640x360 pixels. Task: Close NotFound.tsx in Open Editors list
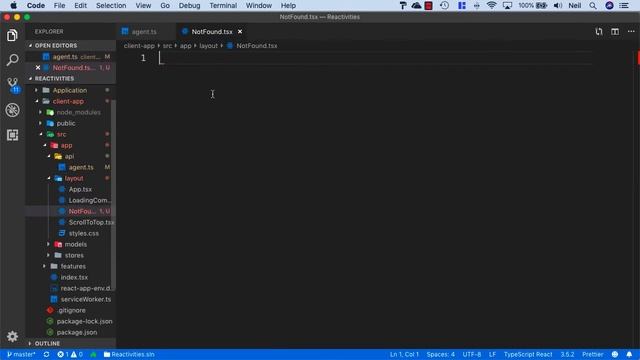tap(38, 68)
